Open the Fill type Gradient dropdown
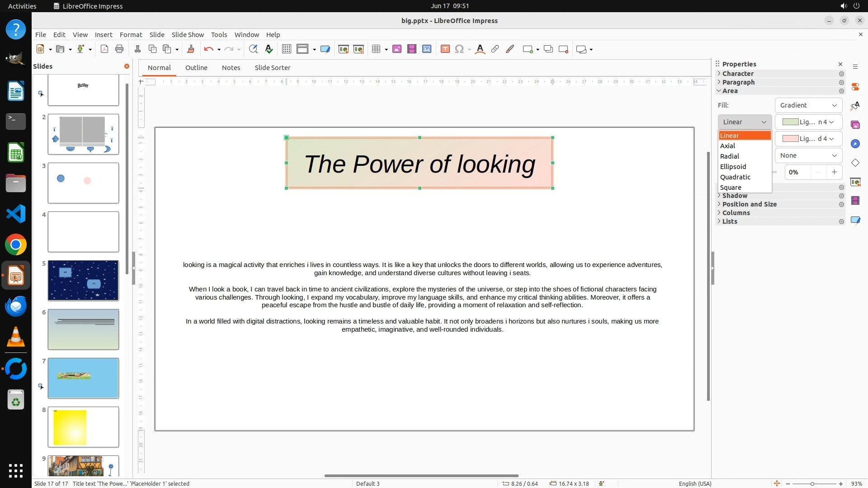The image size is (868, 488). pyautogui.click(x=808, y=105)
